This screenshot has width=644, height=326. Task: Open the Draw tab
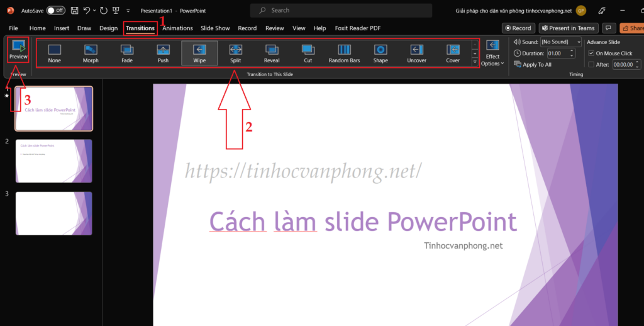(x=84, y=28)
